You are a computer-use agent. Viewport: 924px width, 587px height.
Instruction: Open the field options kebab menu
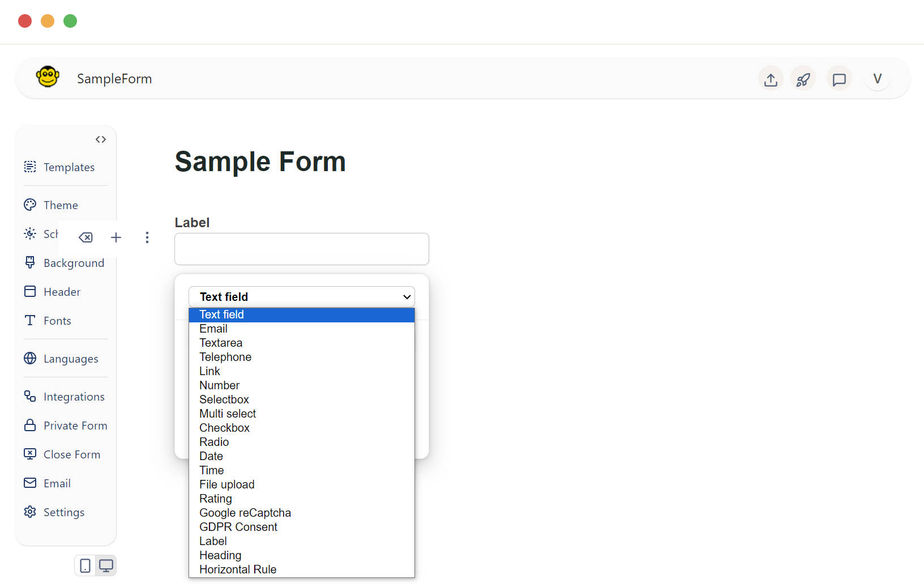[147, 237]
